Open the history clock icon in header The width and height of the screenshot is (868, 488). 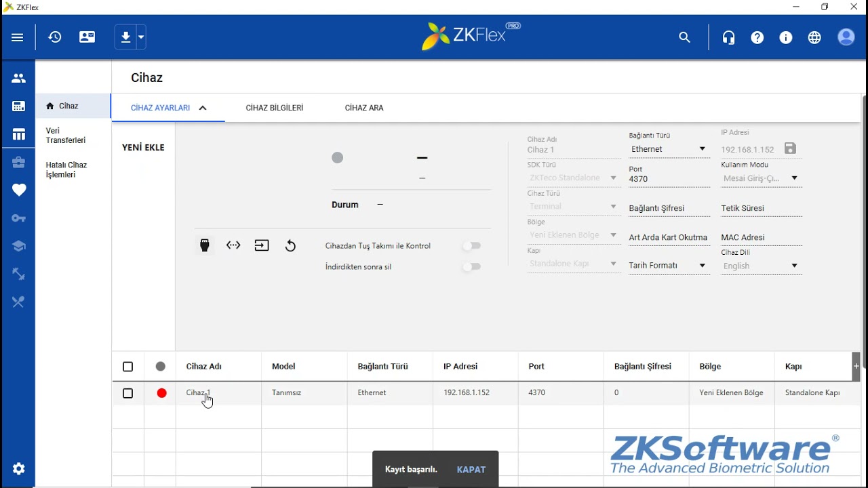click(x=55, y=37)
